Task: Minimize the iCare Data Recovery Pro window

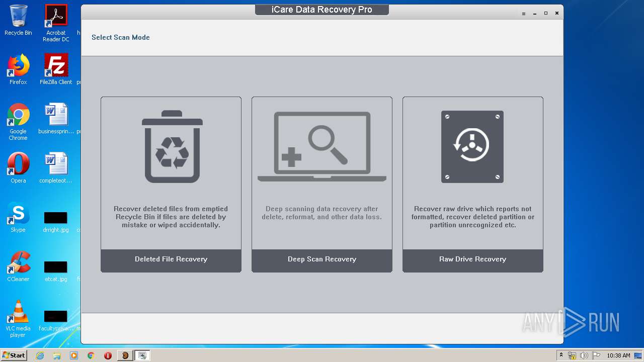Action: point(535,13)
